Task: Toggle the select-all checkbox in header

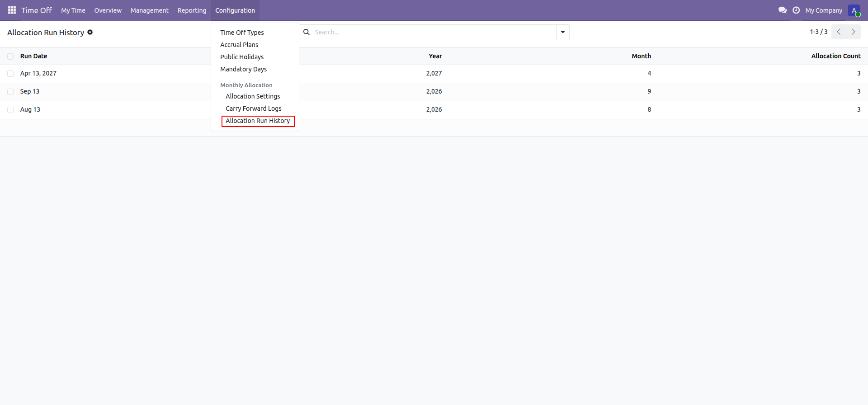Action: click(x=10, y=56)
